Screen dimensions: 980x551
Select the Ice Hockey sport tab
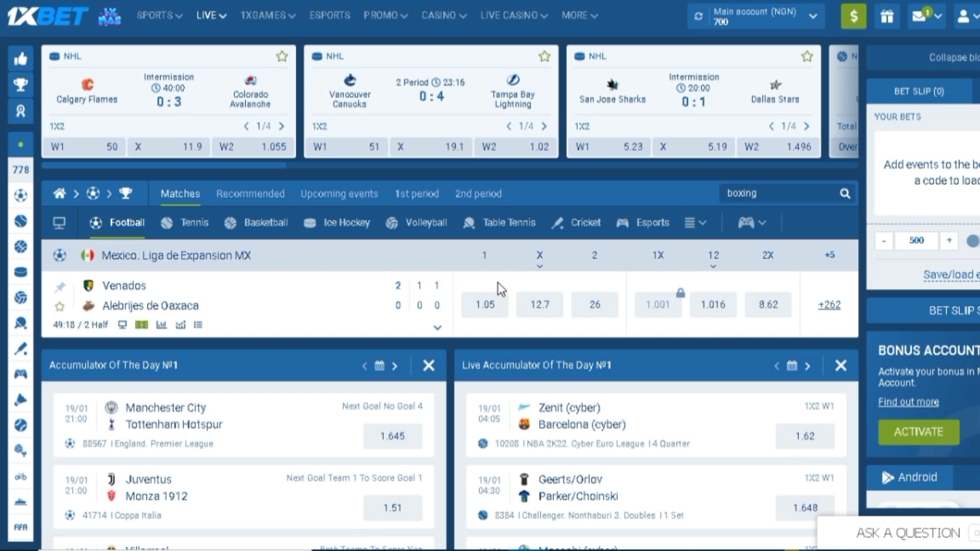click(x=337, y=222)
